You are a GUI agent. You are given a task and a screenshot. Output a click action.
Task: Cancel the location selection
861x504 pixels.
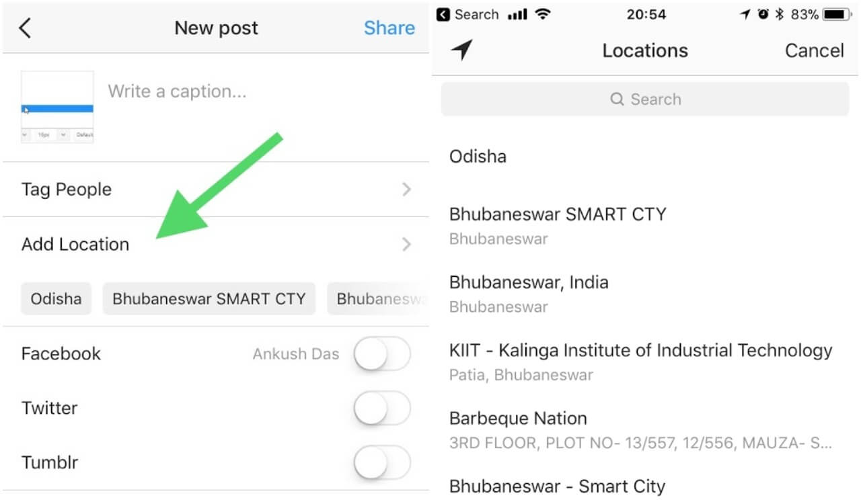pyautogui.click(x=814, y=50)
